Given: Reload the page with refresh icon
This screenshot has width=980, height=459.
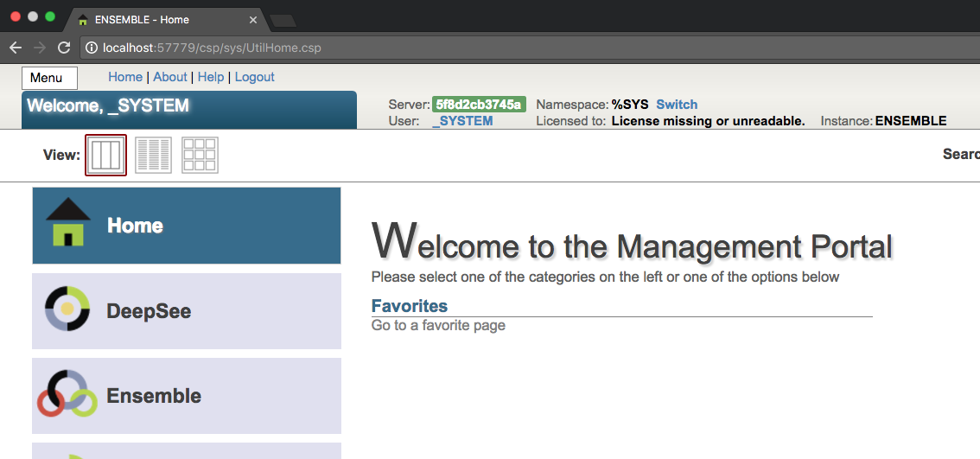Looking at the screenshot, I should click(64, 48).
